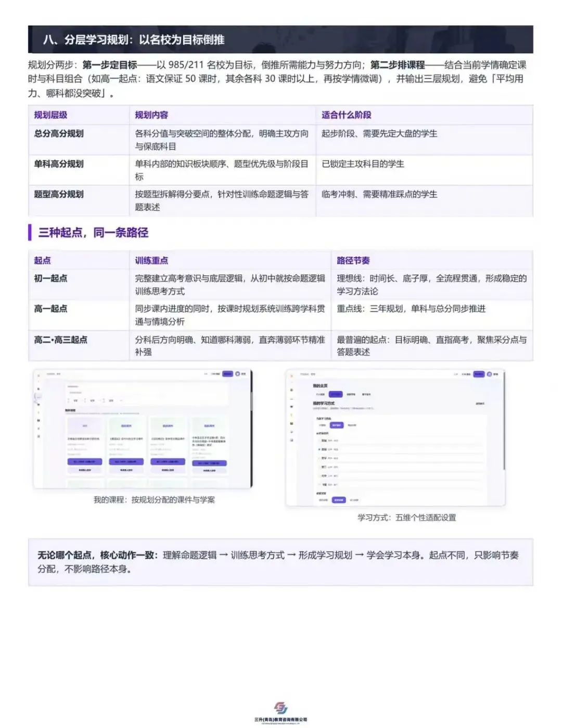Click the cell 按题型拆解得分要点
The width and height of the screenshot is (562, 728).
(222, 200)
